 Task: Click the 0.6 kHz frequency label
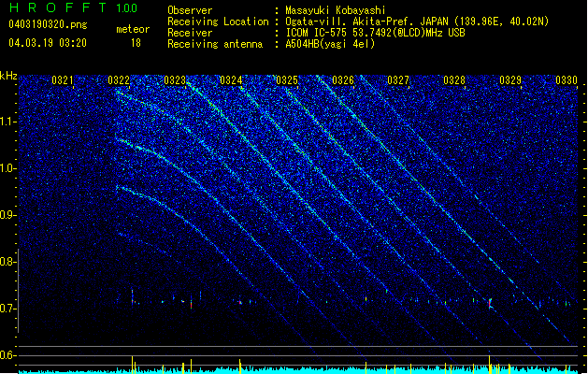(x=7, y=355)
